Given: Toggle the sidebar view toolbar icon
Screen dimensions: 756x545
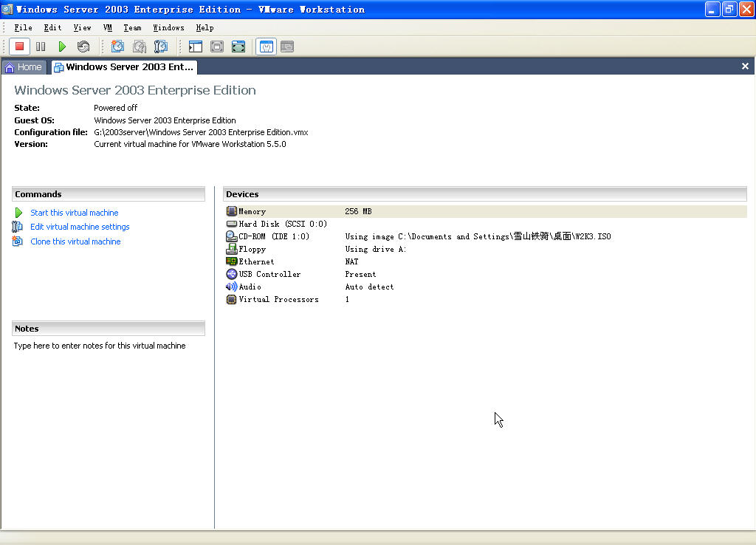Looking at the screenshot, I should pos(196,47).
